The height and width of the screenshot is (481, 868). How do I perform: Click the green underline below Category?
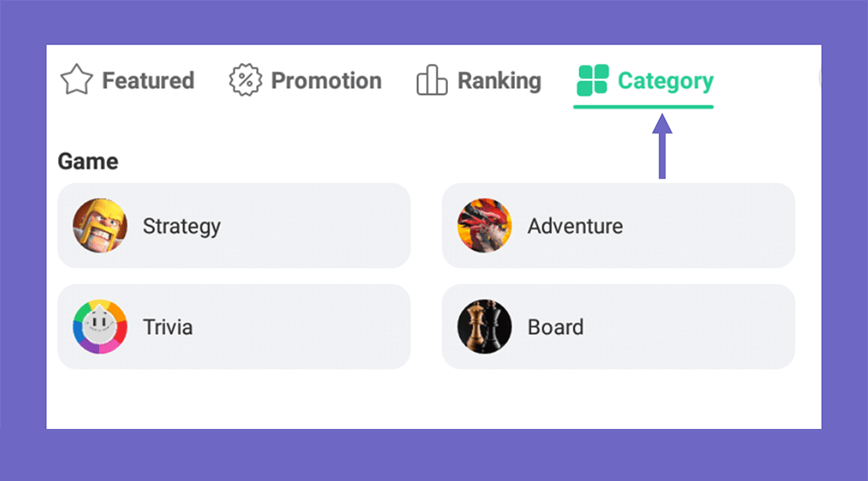tap(643, 107)
